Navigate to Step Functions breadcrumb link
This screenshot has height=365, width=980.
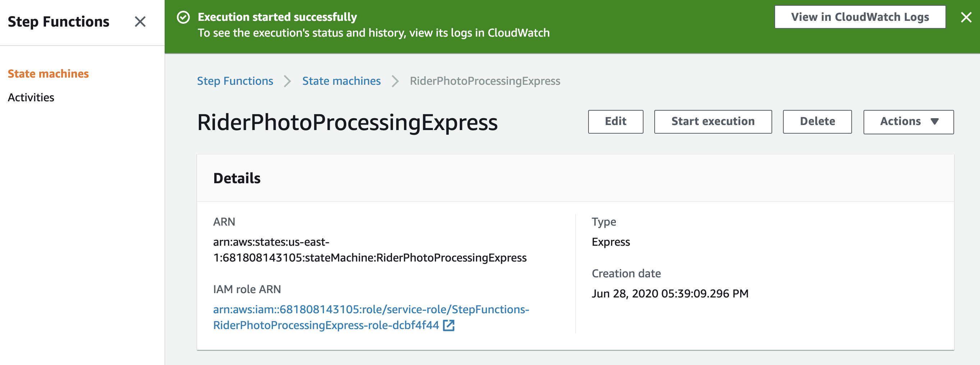point(235,81)
